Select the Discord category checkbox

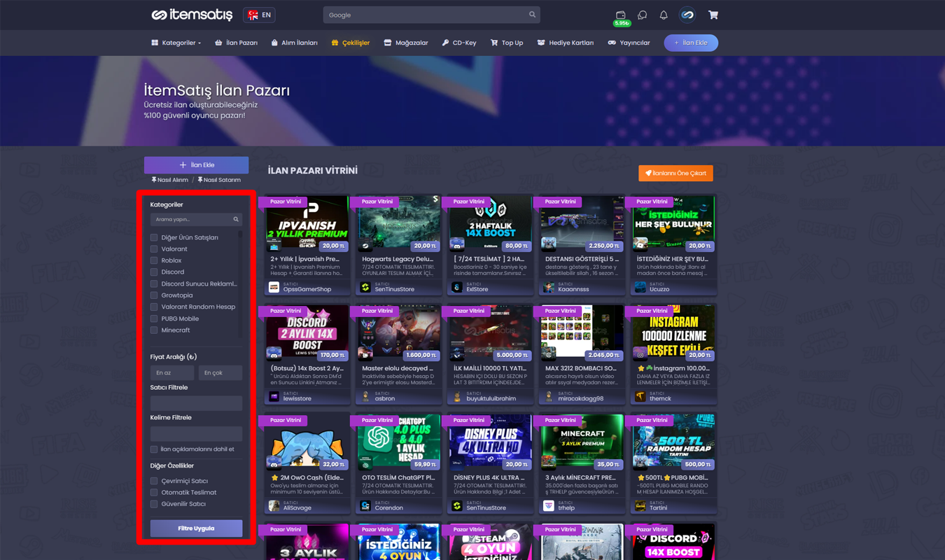154,272
